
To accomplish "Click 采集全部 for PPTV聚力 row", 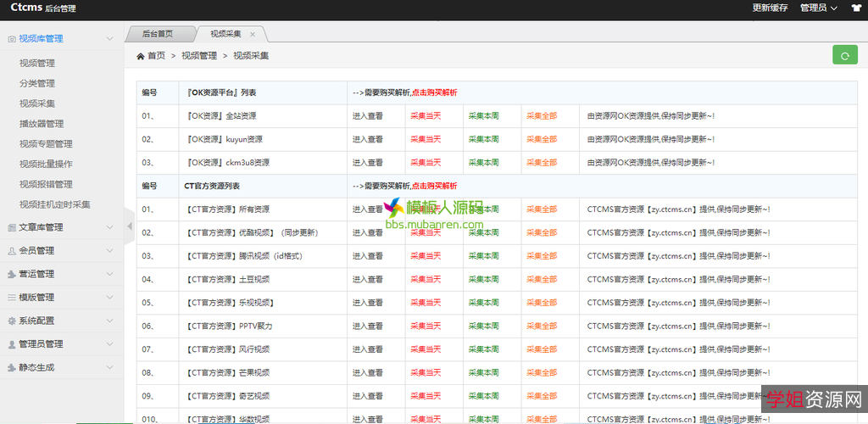I will 542,326.
